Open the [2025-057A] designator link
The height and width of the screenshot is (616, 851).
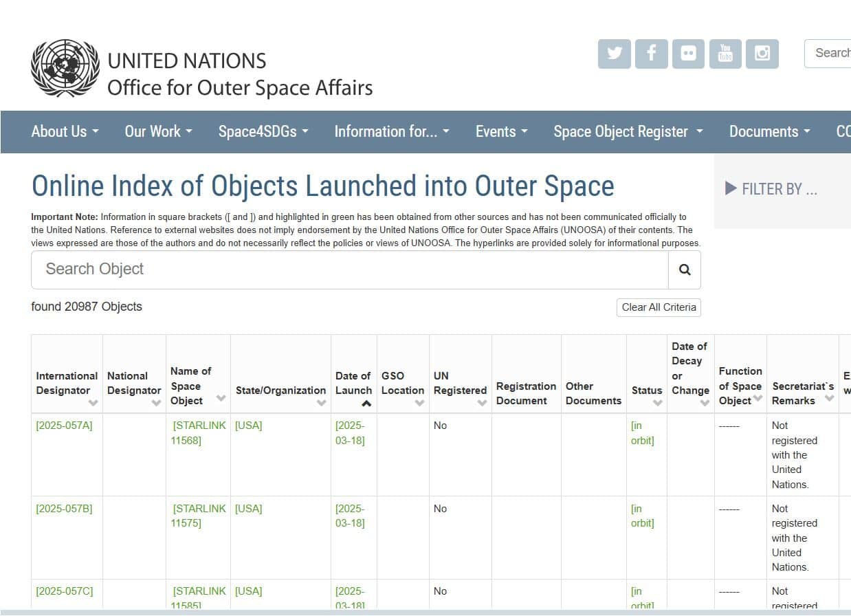(64, 426)
